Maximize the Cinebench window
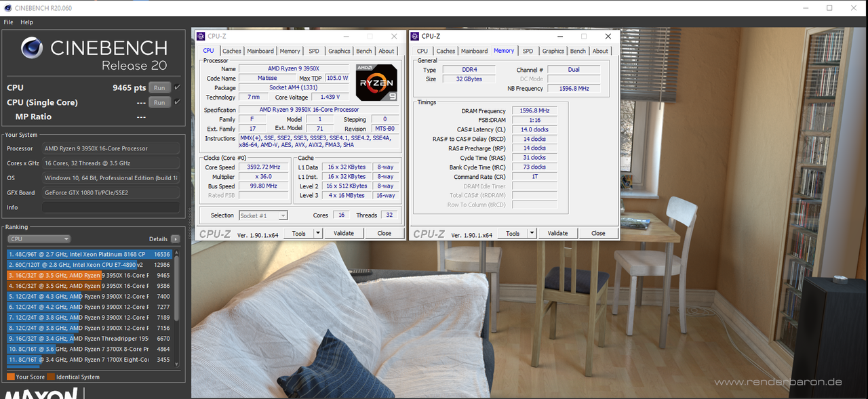868x399 pixels. (x=829, y=8)
